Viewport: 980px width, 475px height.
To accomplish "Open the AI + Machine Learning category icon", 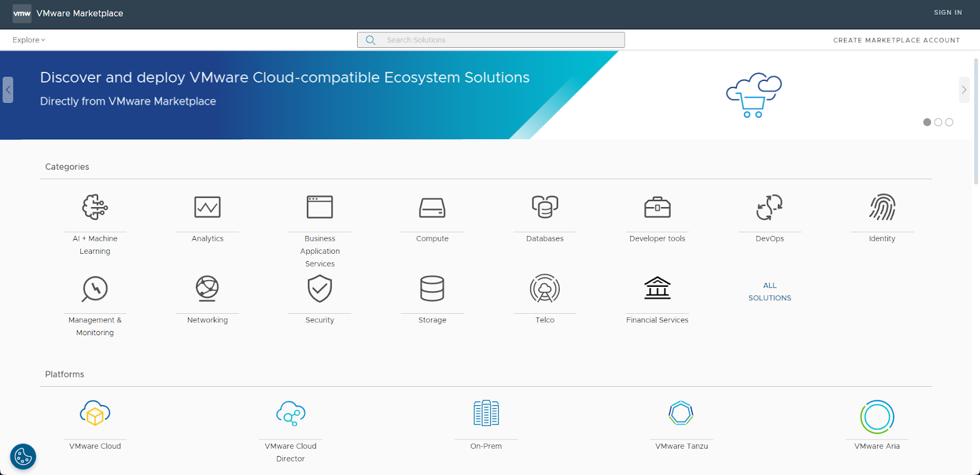I will tap(95, 207).
